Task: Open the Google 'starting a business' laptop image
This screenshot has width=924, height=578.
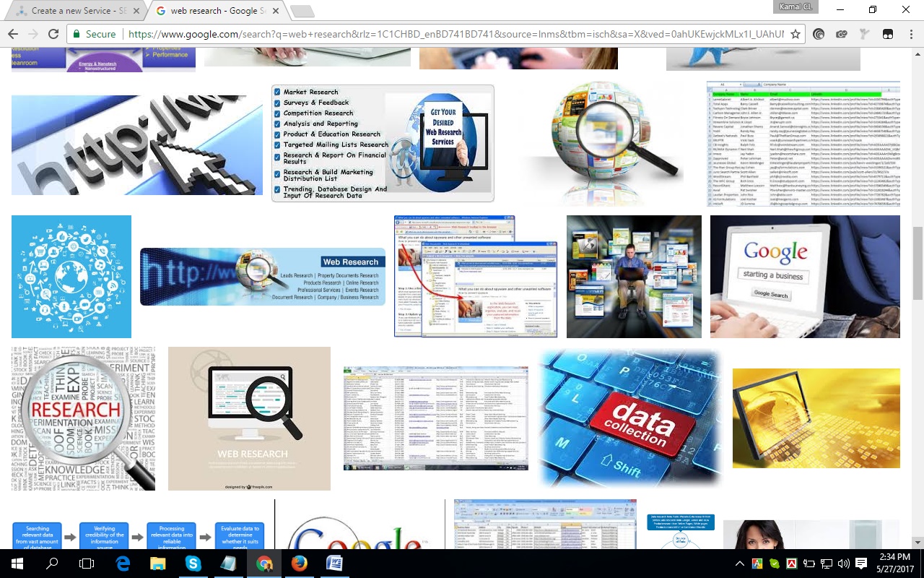Action: (x=805, y=277)
